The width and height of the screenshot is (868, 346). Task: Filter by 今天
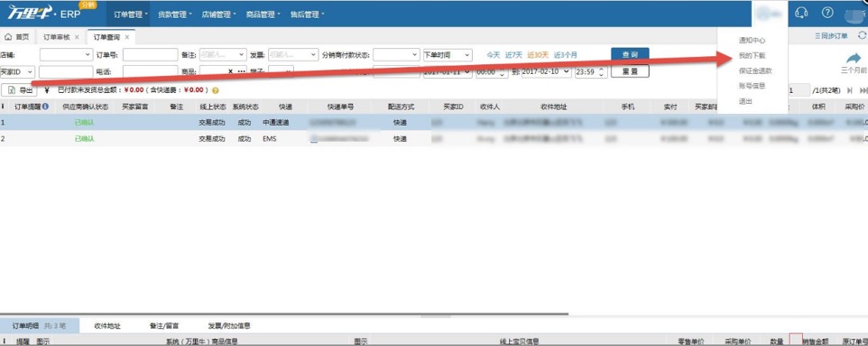pyautogui.click(x=494, y=55)
